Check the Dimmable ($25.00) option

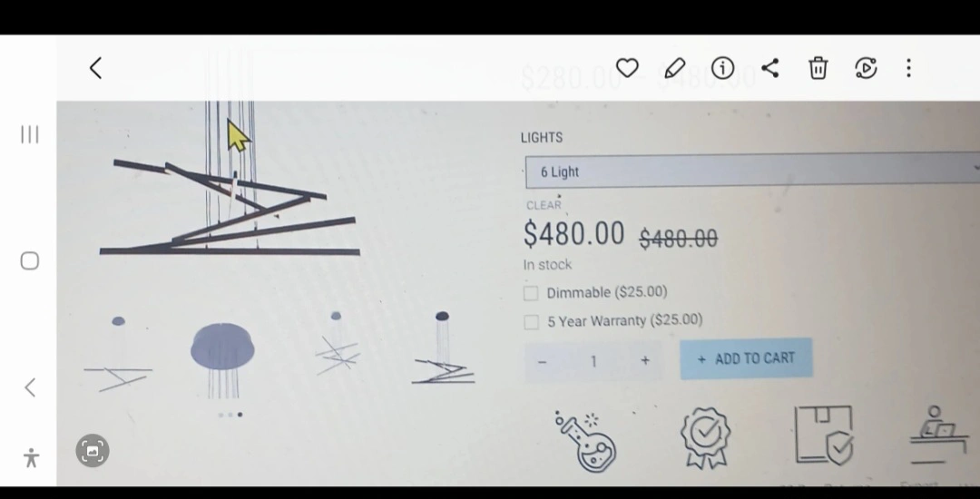click(x=531, y=293)
